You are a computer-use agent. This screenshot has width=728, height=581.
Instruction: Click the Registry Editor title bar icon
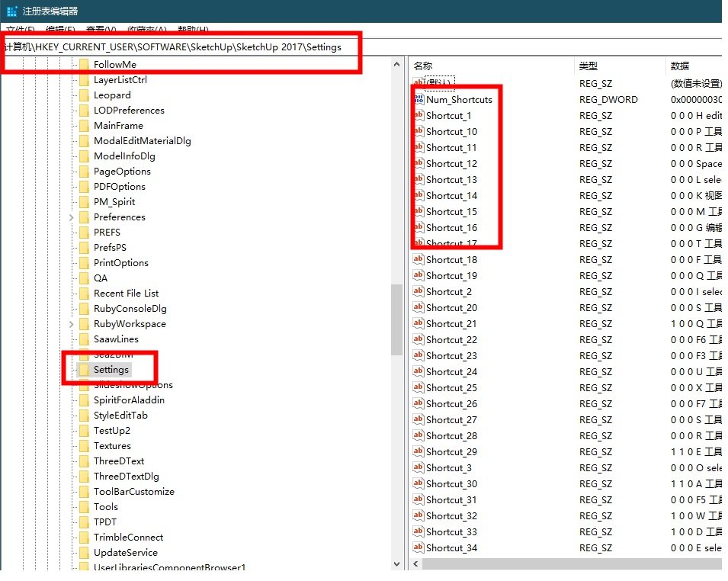pyautogui.click(x=12, y=11)
